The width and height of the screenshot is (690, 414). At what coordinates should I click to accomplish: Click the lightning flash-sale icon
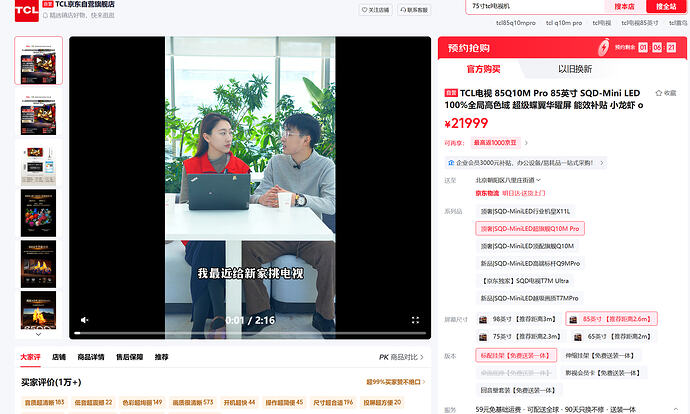click(x=604, y=48)
